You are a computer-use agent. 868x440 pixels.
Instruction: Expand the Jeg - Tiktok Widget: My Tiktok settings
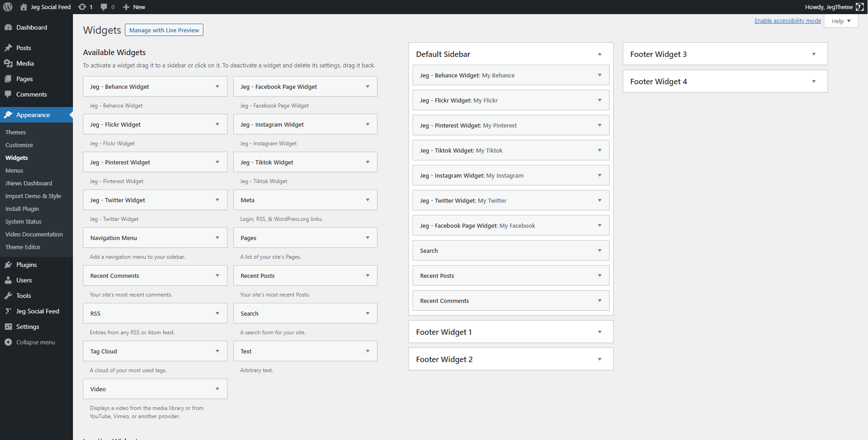tap(599, 150)
